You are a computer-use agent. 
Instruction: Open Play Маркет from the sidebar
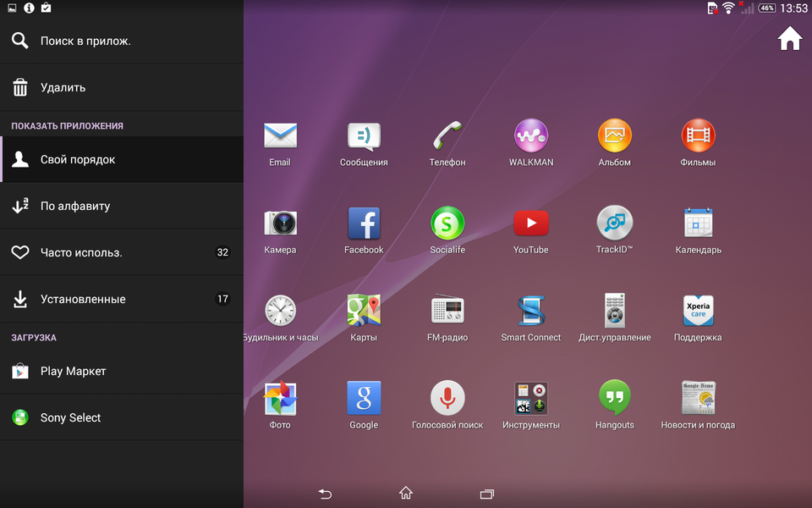pyautogui.click(x=122, y=371)
